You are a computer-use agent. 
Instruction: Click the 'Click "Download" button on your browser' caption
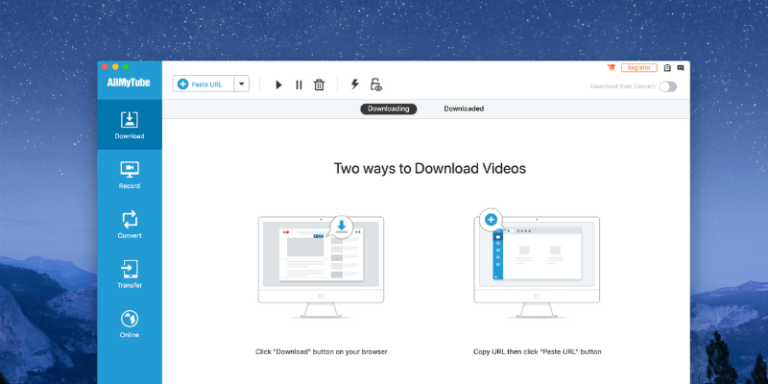coord(321,352)
